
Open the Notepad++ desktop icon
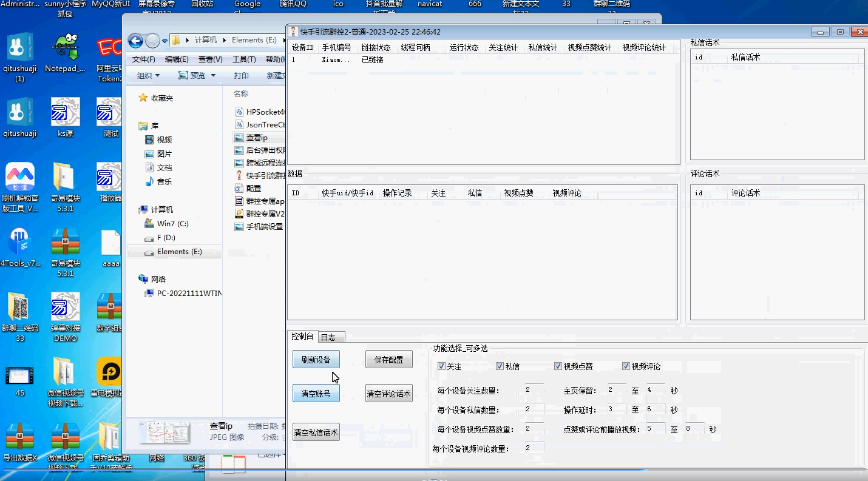point(65,48)
